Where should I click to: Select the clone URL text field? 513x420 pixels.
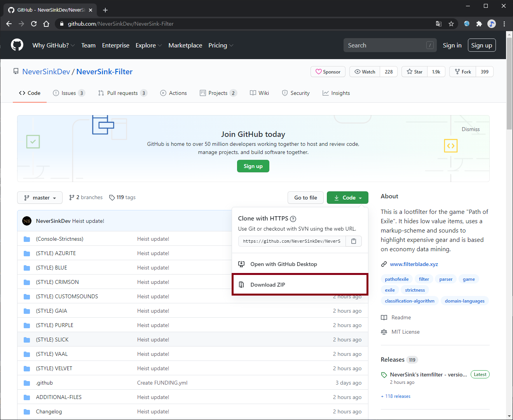(292, 241)
